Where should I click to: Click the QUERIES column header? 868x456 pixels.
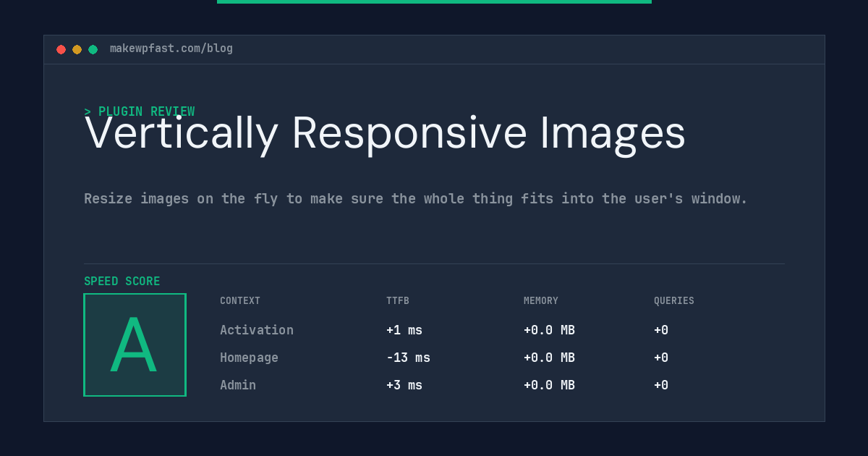[674, 300]
